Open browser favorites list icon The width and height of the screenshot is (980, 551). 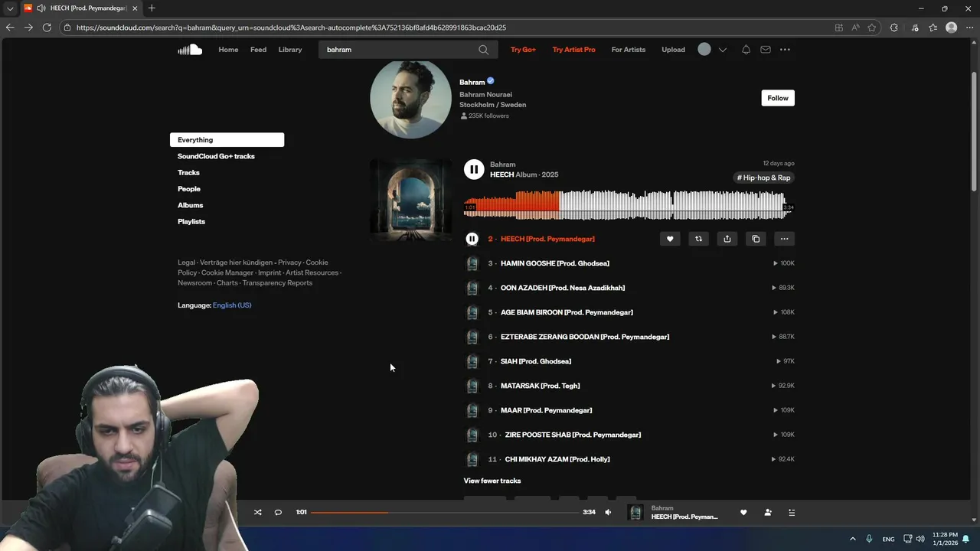tap(933, 28)
